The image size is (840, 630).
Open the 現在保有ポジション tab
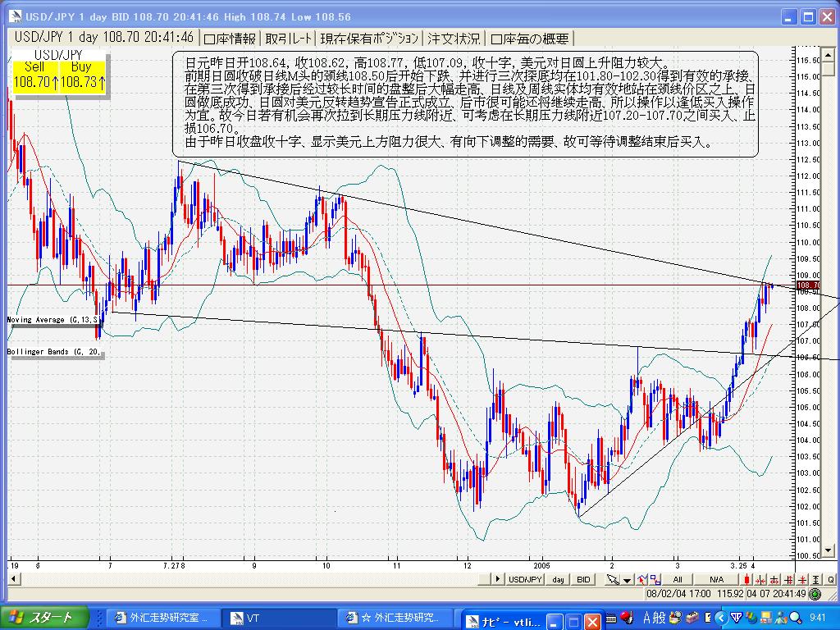(370, 39)
